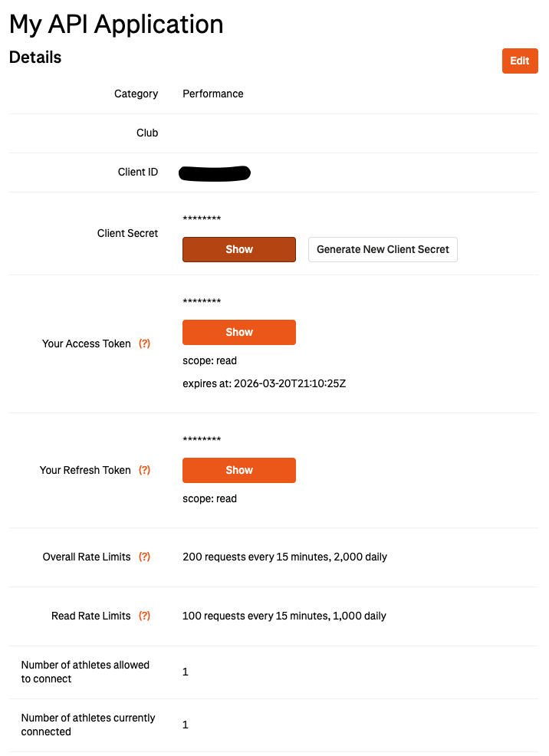The image size is (549, 756).
Task: Click the Edit button
Action: tap(520, 61)
